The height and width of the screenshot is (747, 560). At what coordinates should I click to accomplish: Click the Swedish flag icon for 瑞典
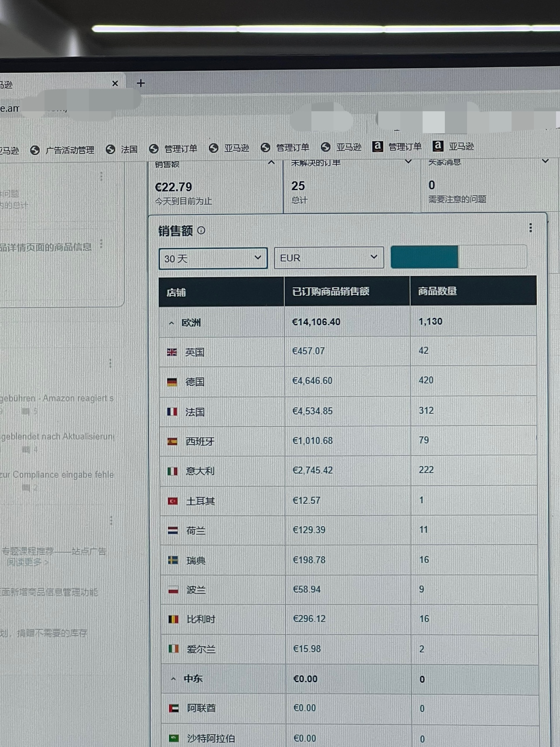click(173, 560)
